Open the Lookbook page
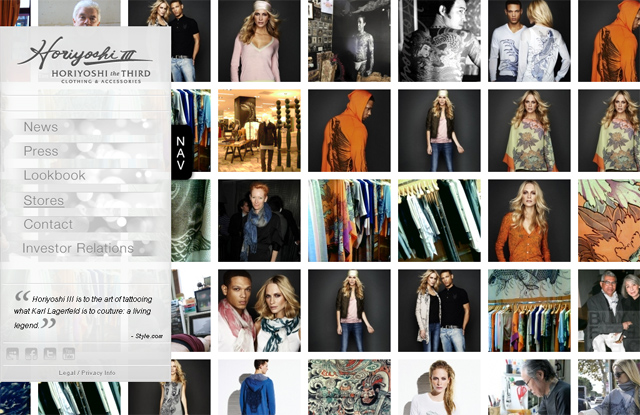Viewport: 640px width, 415px height. tap(55, 175)
